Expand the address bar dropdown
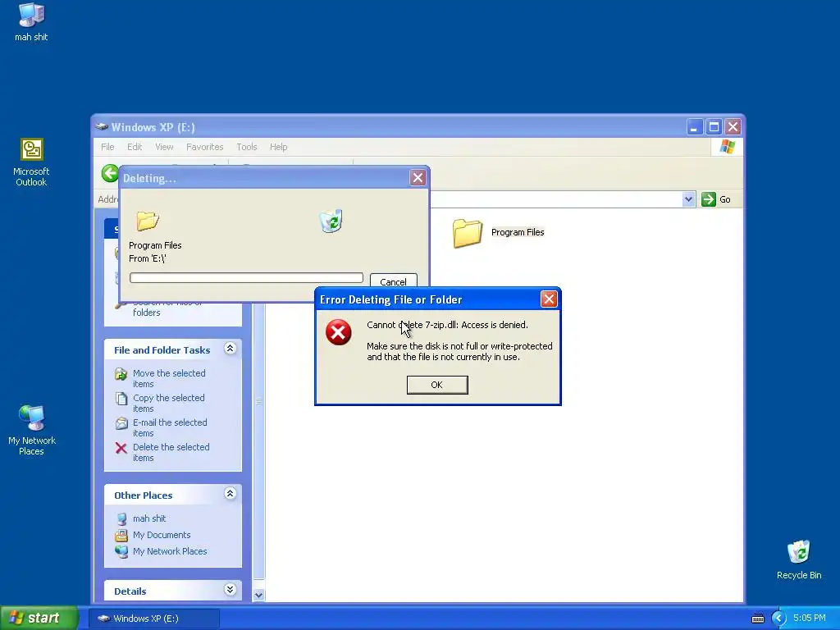The image size is (840, 630). point(688,199)
